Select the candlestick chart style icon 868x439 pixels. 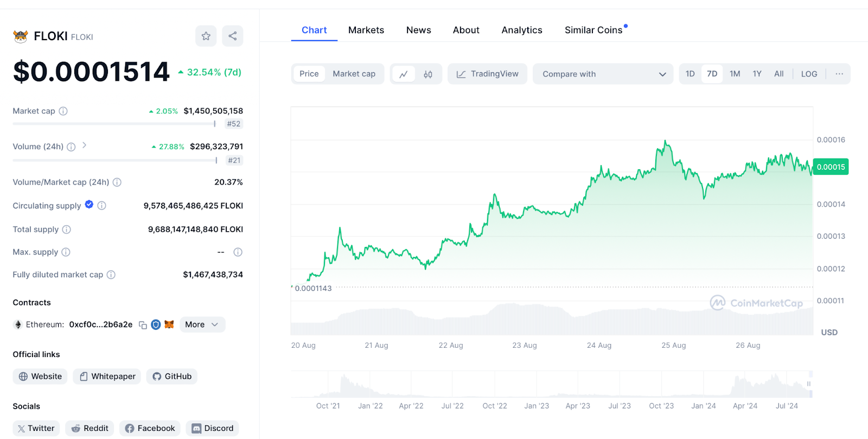point(428,74)
